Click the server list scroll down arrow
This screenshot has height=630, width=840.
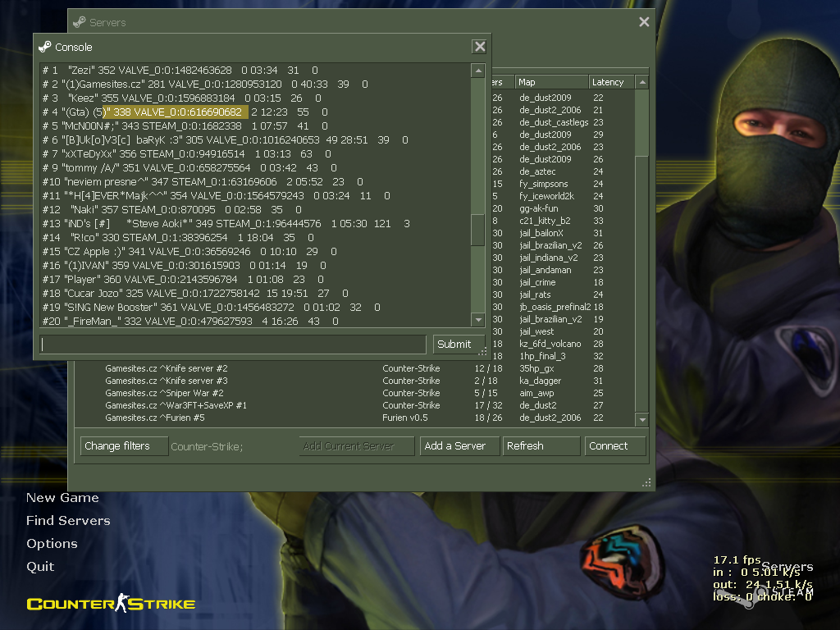click(642, 419)
